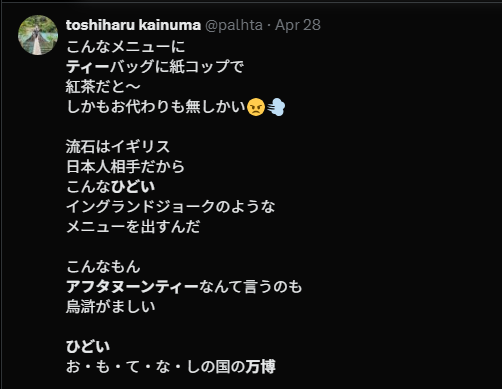Click bold text アフタヌーンティー
The width and height of the screenshot is (502, 389).
132,287
